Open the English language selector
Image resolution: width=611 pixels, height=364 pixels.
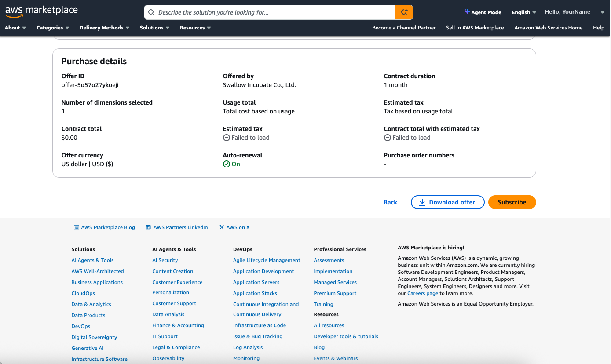tap(524, 12)
